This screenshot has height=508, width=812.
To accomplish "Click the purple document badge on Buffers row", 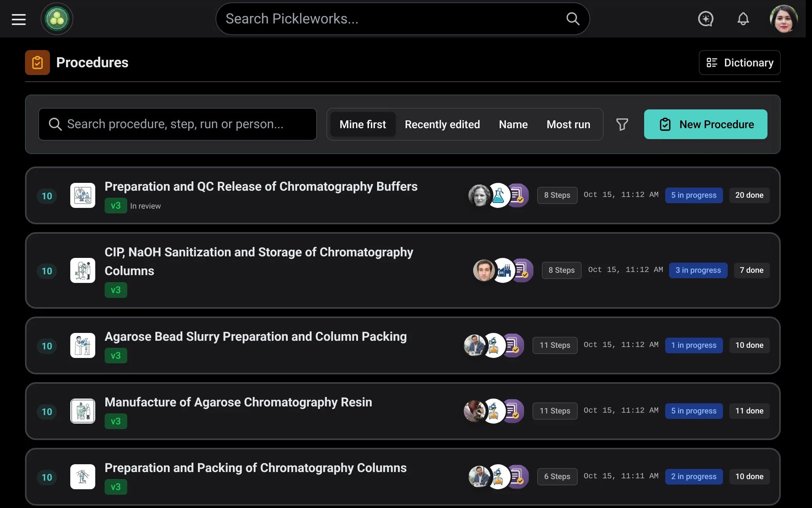I will (518, 195).
